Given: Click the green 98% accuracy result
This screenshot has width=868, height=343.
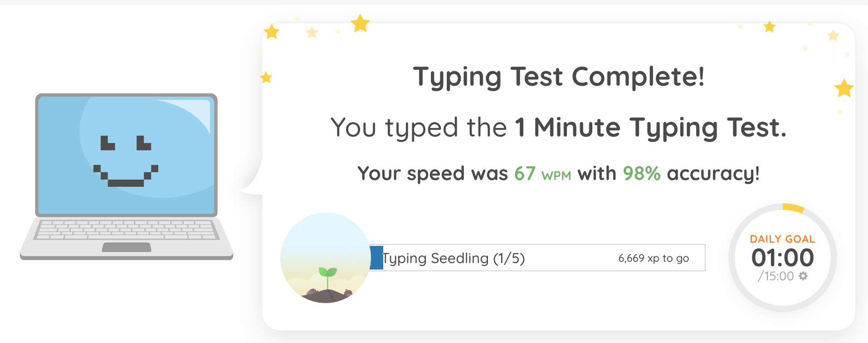Looking at the screenshot, I should [641, 173].
